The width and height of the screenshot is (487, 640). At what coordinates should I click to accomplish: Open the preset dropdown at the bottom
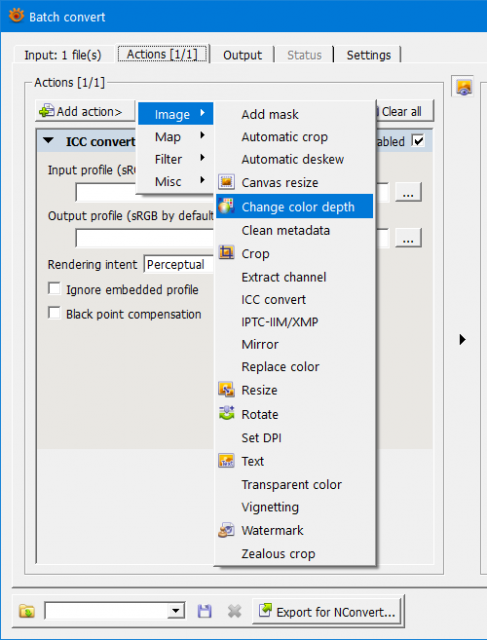point(115,611)
